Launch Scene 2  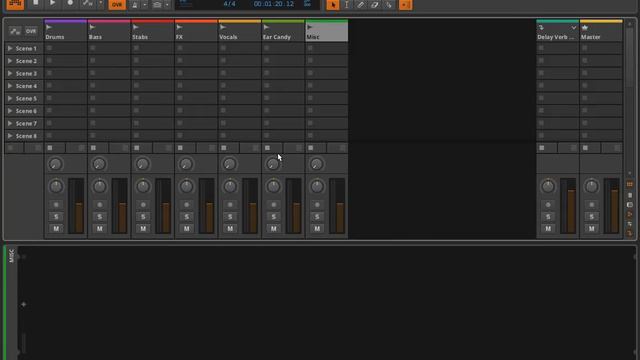tap(10, 61)
